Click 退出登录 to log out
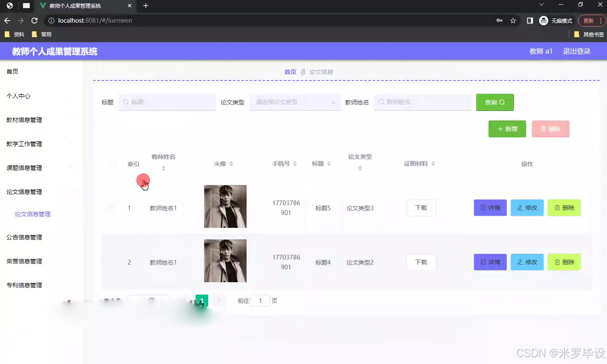The image size is (607, 364). (576, 51)
